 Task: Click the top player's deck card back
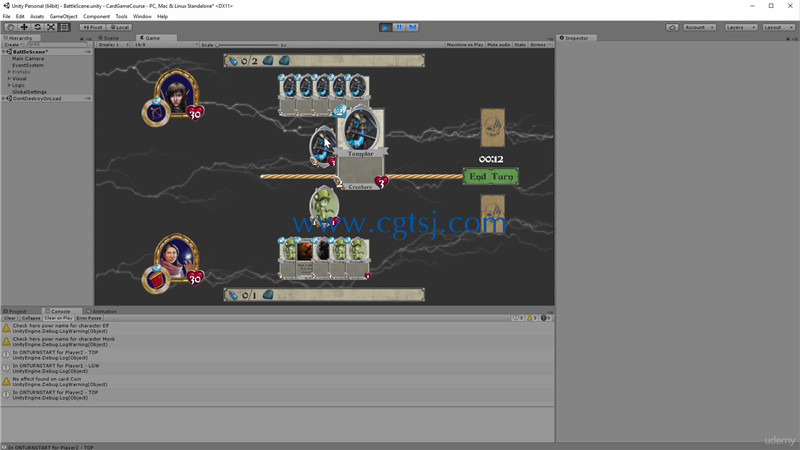tap(492, 128)
